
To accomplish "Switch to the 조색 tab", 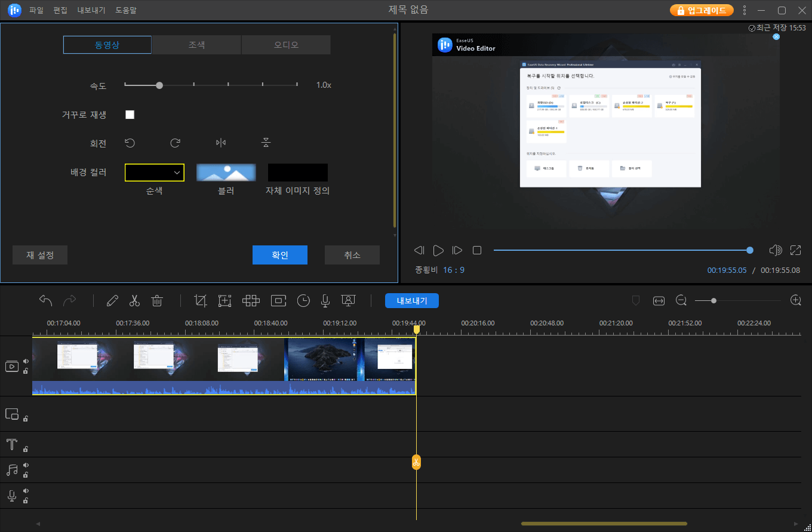I will point(196,45).
